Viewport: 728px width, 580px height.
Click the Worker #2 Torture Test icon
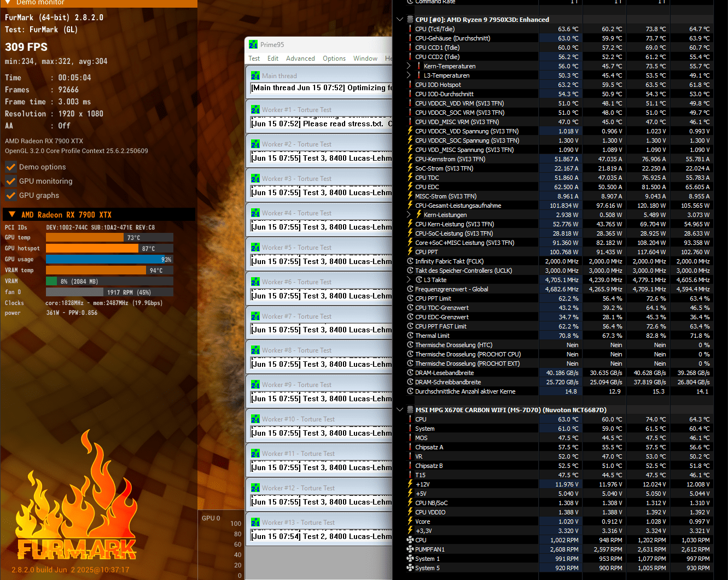255,144
